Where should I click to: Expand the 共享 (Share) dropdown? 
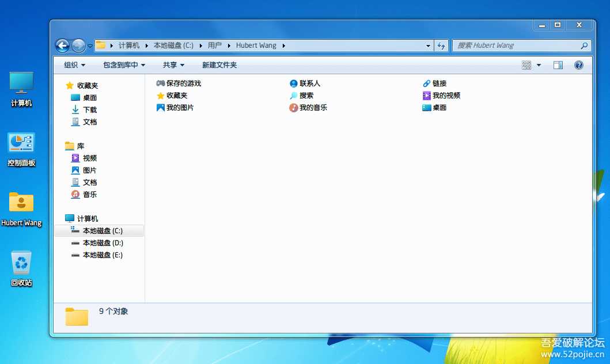pyautogui.click(x=172, y=65)
